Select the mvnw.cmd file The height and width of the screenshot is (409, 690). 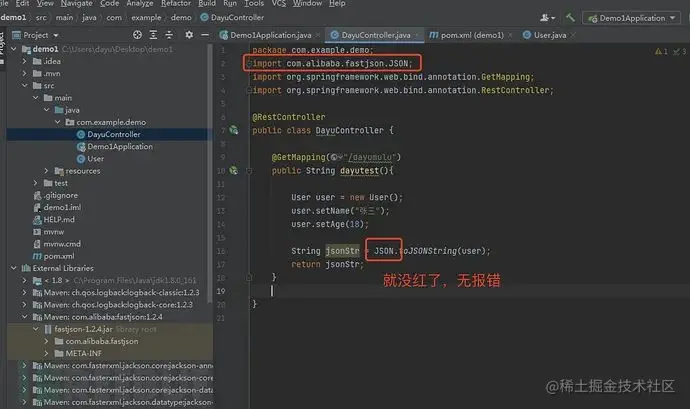pyautogui.click(x=57, y=243)
